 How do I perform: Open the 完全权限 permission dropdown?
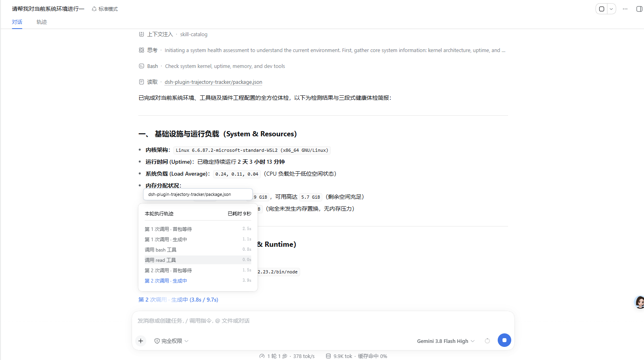171,341
